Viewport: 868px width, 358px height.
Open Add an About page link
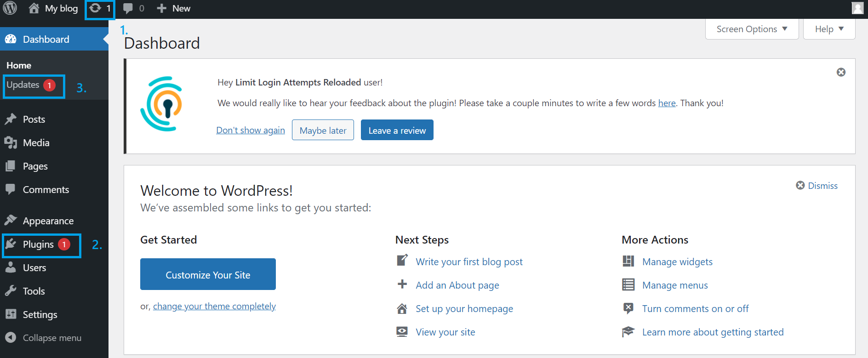tap(457, 285)
